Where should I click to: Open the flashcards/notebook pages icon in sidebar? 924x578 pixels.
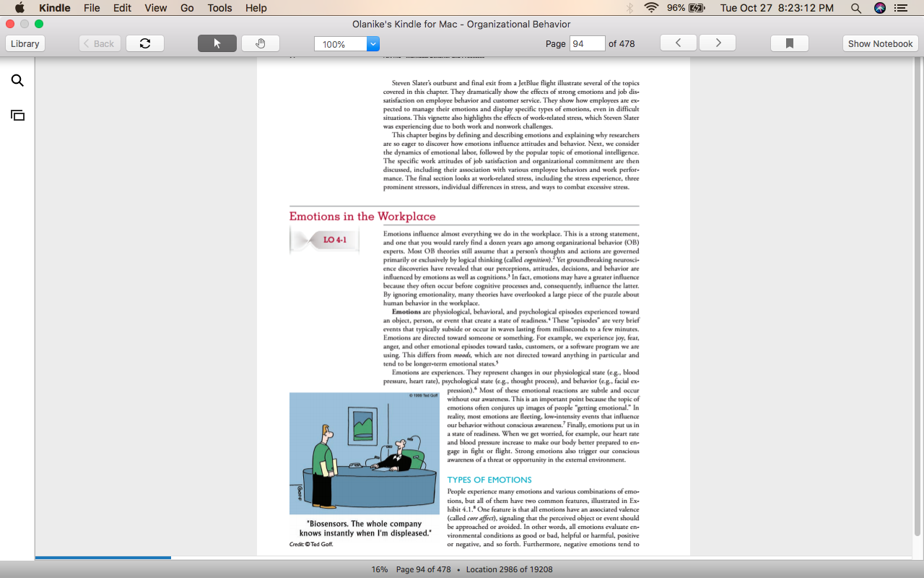coord(17,115)
